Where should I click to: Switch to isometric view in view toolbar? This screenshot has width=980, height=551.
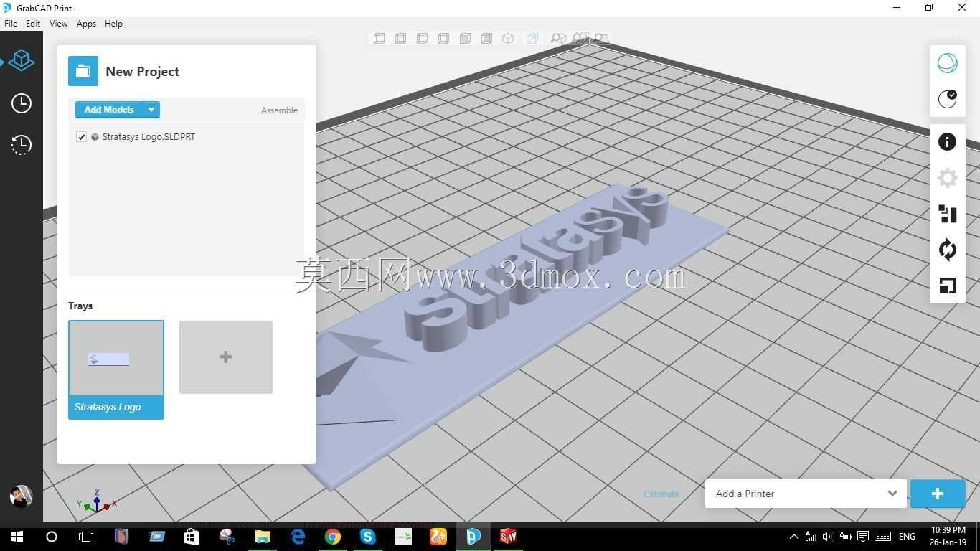(508, 39)
